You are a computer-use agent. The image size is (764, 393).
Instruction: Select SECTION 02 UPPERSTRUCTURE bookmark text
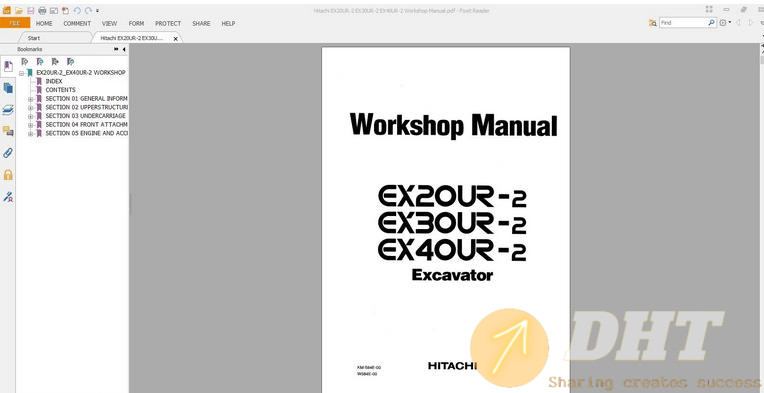tap(86, 107)
